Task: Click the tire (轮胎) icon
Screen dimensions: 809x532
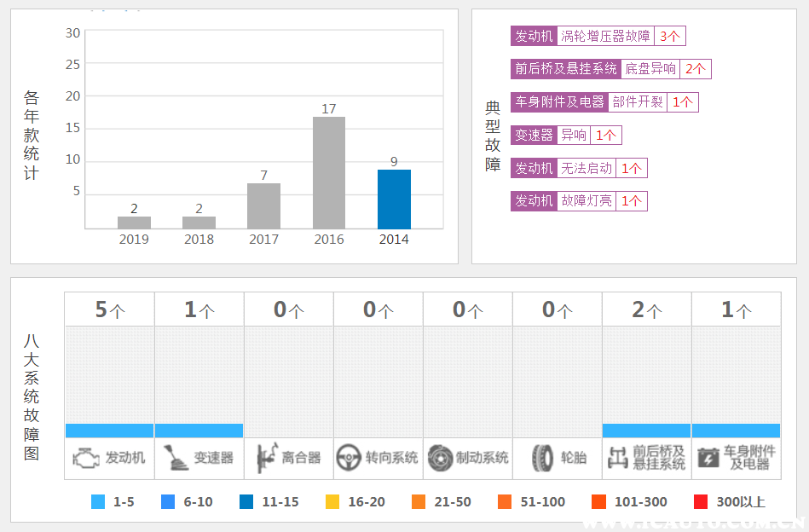Action: point(542,458)
